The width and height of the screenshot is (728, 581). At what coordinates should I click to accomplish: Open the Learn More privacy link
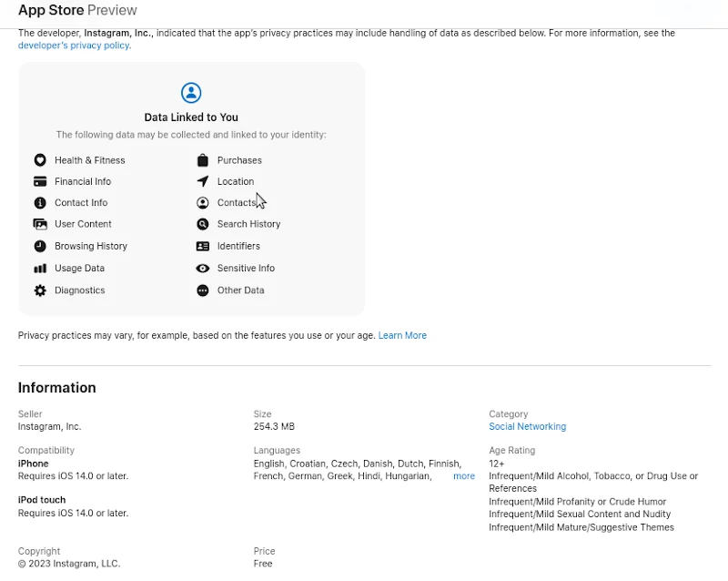[x=402, y=336]
